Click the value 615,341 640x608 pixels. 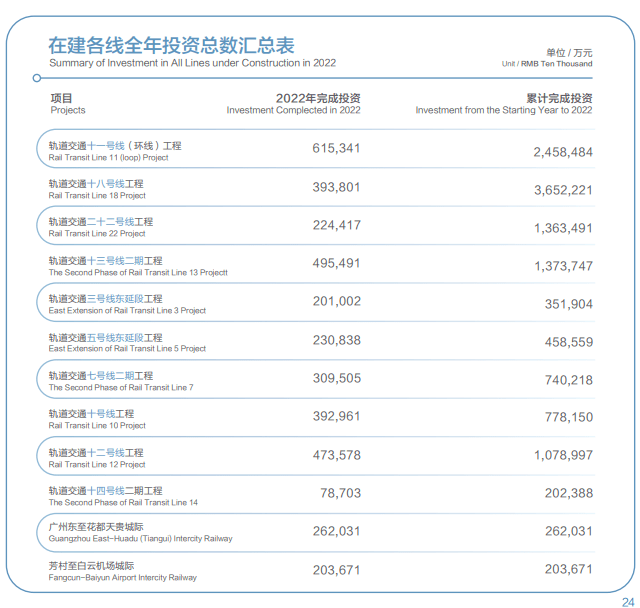[x=336, y=148]
